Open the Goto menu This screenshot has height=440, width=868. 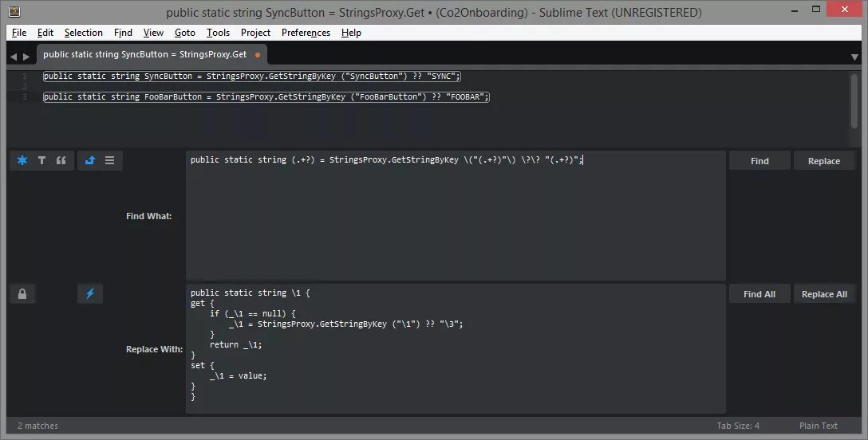(x=185, y=33)
